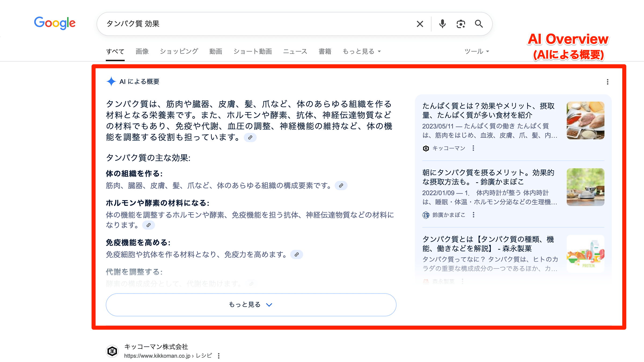644x362 pixels.
Task: Open source link after 免疫力を高めます
Action: [x=297, y=254]
